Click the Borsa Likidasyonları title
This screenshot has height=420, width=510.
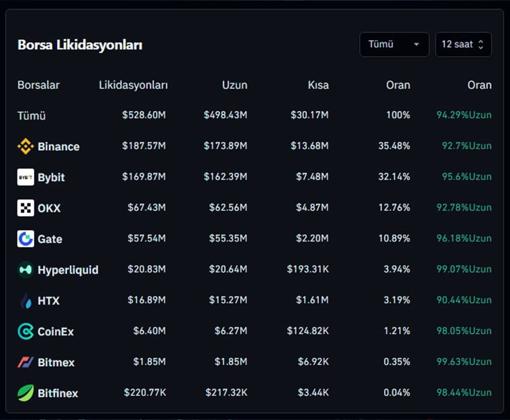(80, 45)
